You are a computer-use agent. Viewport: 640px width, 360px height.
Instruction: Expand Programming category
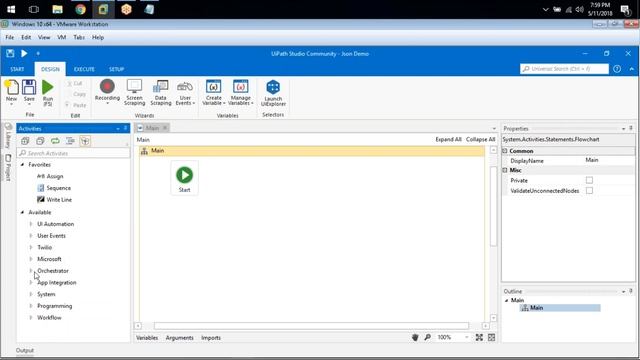tap(31, 306)
